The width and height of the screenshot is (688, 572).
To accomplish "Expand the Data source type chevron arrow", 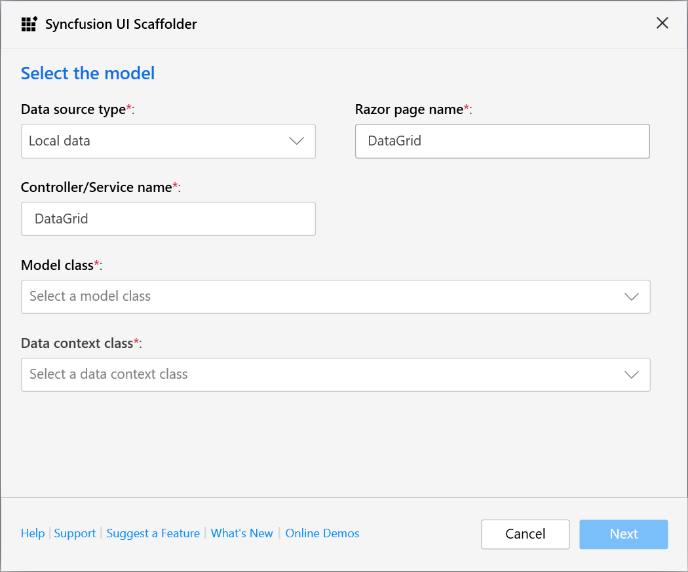I will pos(296,141).
